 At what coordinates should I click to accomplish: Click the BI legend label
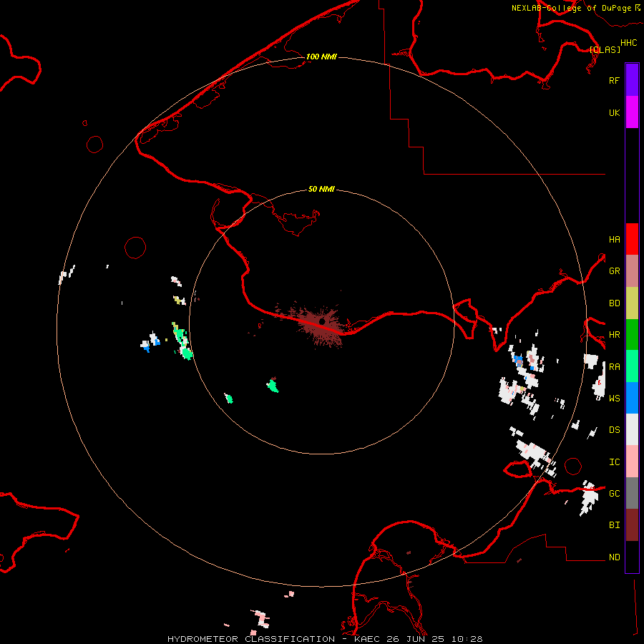(x=614, y=525)
